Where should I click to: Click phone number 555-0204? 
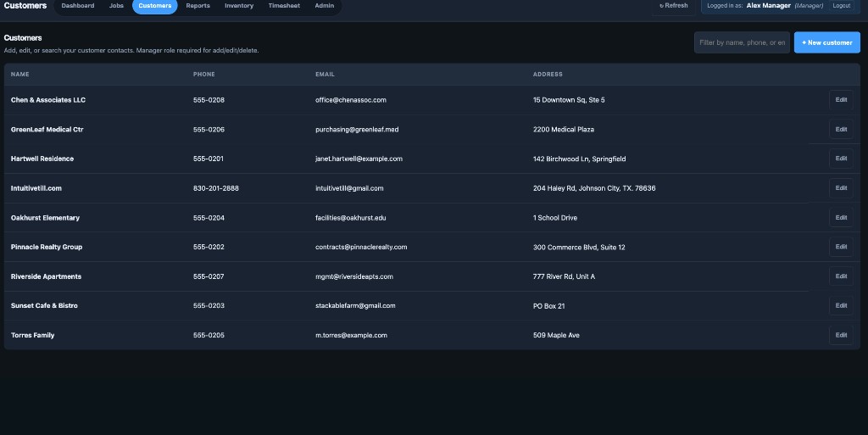point(209,217)
